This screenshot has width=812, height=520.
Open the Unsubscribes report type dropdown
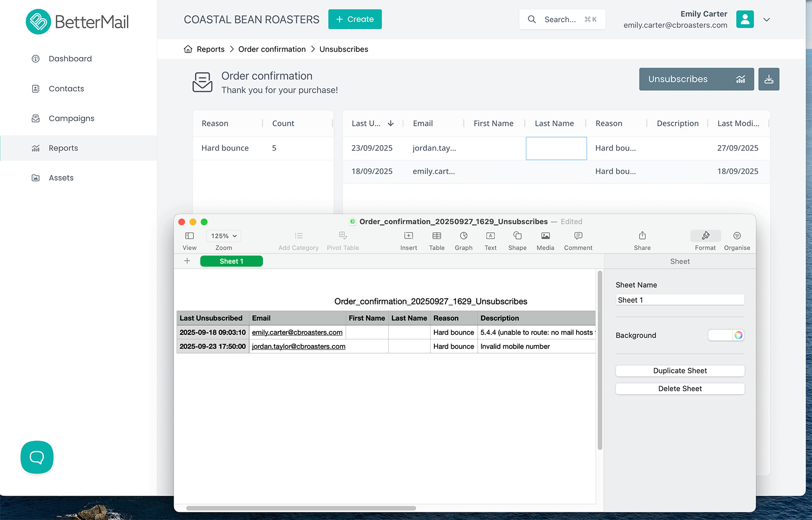(x=696, y=79)
